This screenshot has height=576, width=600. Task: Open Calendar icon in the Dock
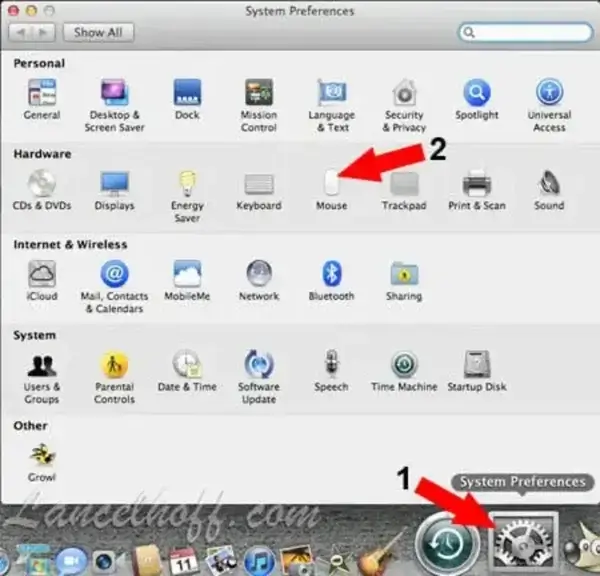(183, 562)
